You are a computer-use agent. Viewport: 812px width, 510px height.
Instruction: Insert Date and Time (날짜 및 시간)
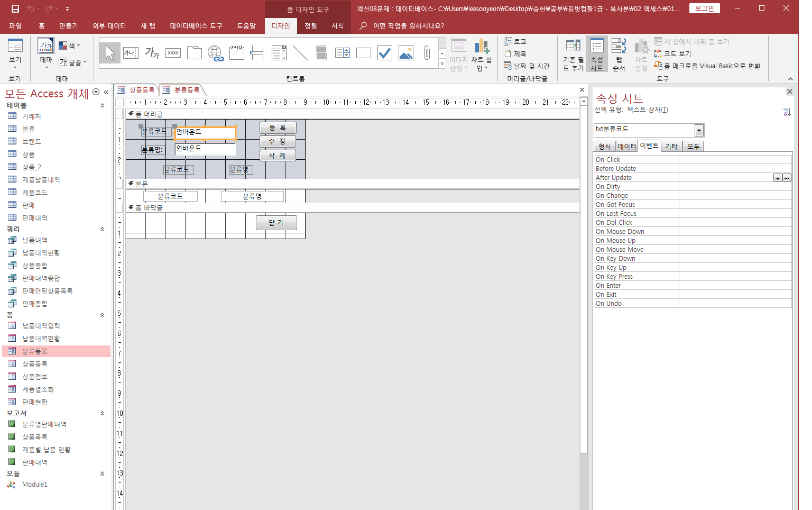tap(527, 66)
